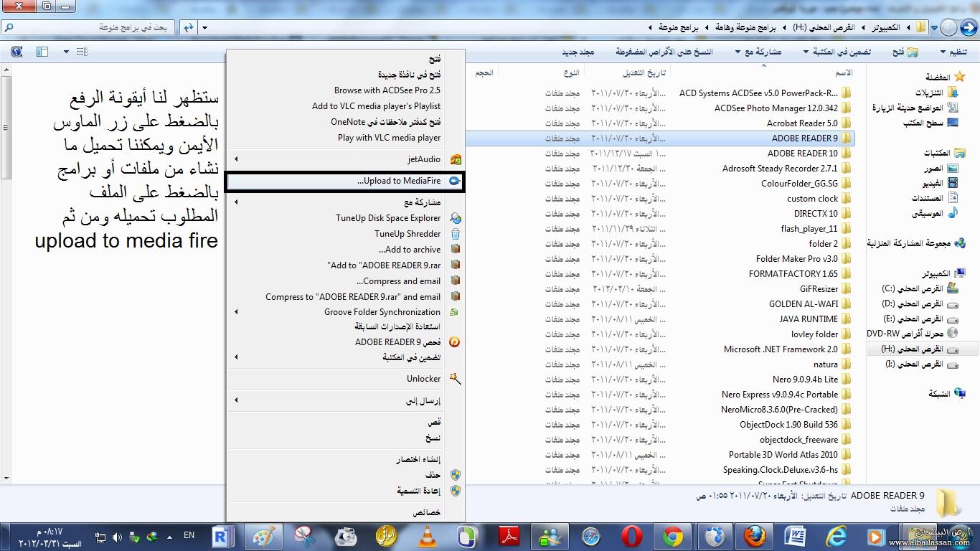Click the volume speaker icon in the system tray

[118, 537]
